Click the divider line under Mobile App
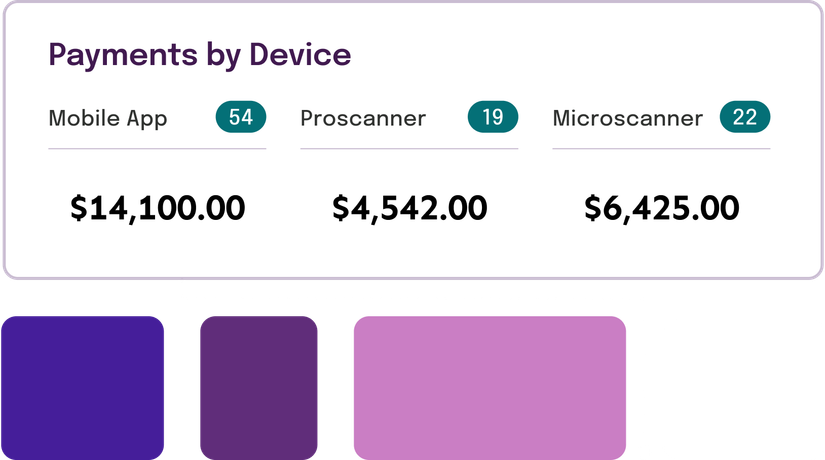The height and width of the screenshot is (460, 825). (x=157, y=149)
